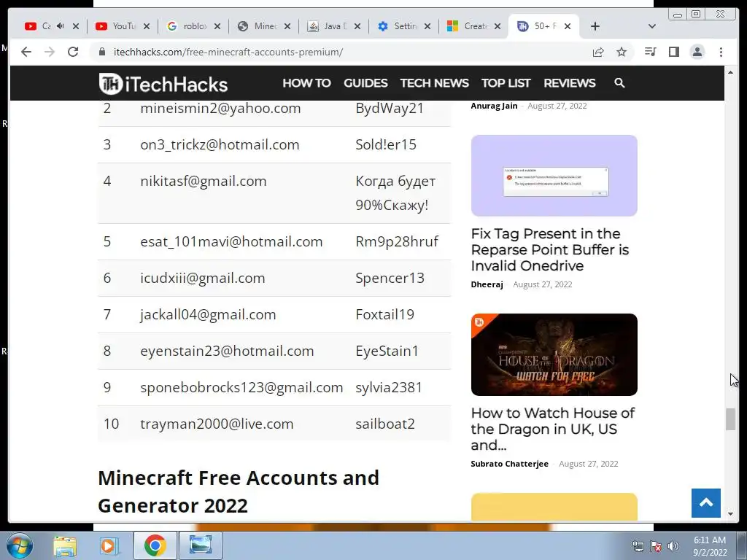Click author Subrato Chatterjee link

coord(509,464)
